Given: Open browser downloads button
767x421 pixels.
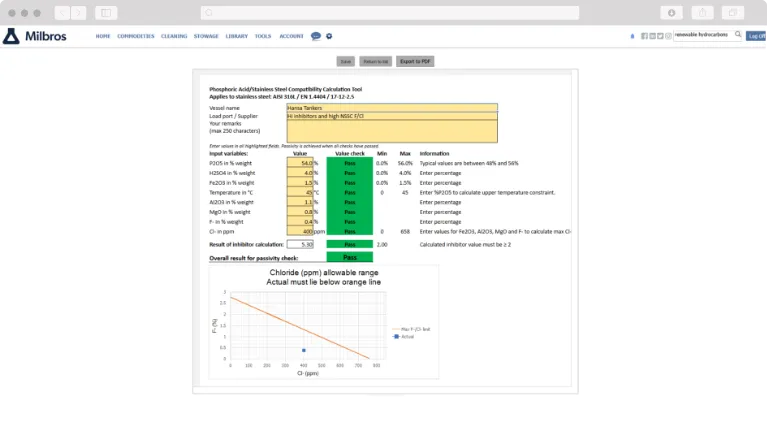Looking at the screenshot, I should pyautogui.click(x=672, y=13).
